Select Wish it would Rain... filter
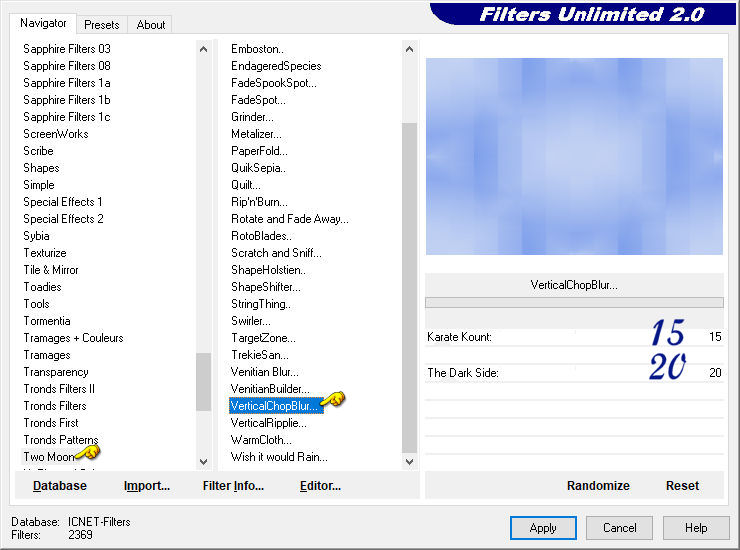This screenshot has height=550, width=740. 279,457
